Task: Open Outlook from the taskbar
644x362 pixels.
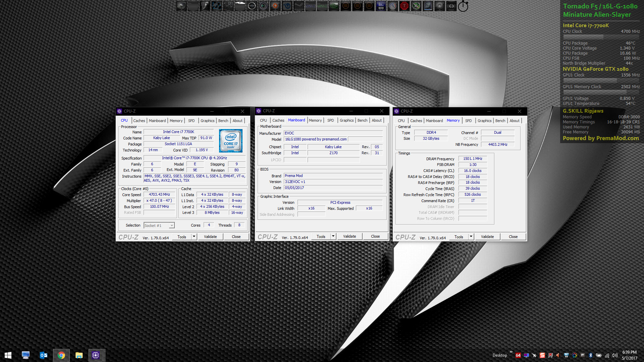Action: (x=43, y=355)
